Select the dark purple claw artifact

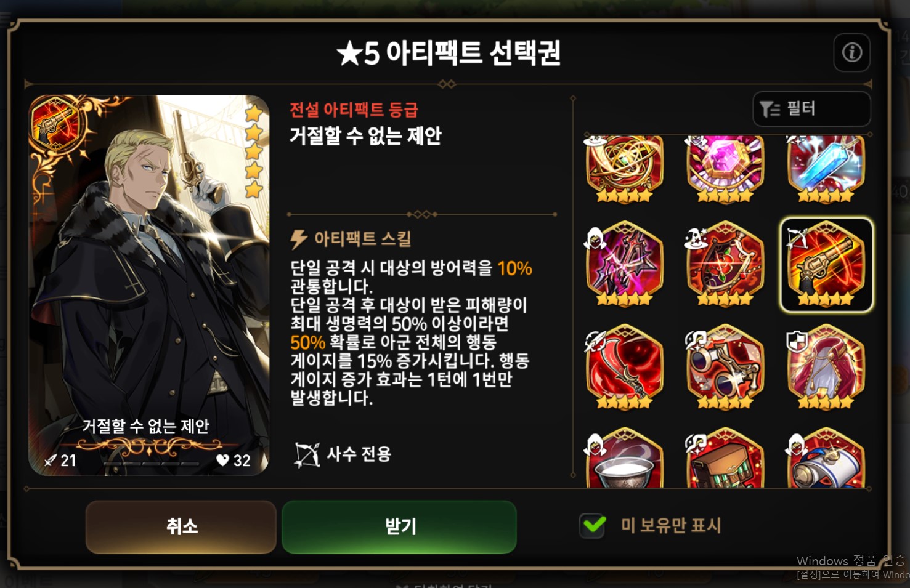(624, 264)
